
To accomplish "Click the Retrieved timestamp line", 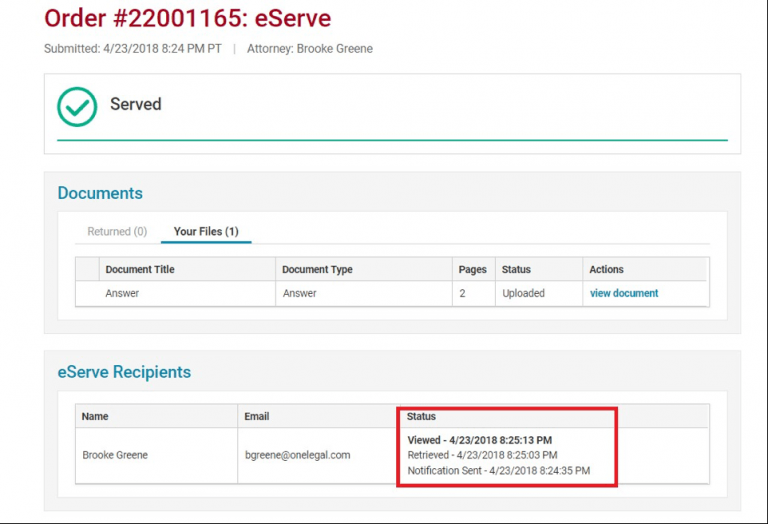I will pos(482,455).
